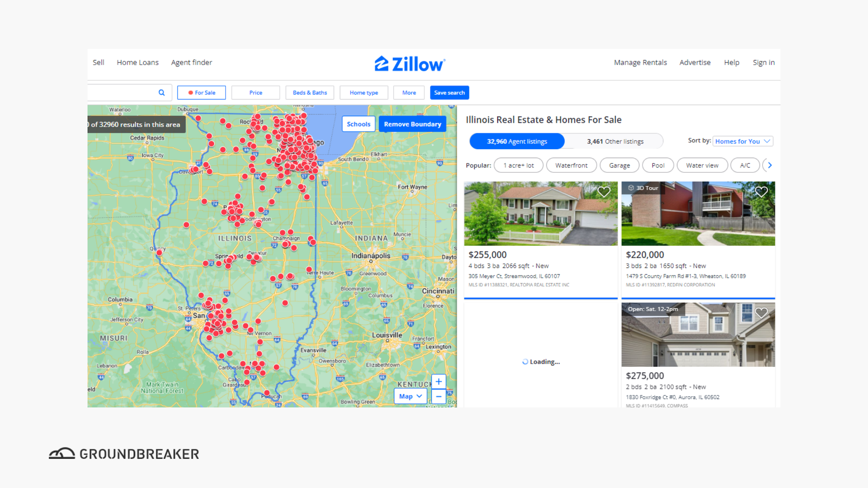Open the $275,000 townhome photo
Screen dimensions: 868x488
pos(698,335)
